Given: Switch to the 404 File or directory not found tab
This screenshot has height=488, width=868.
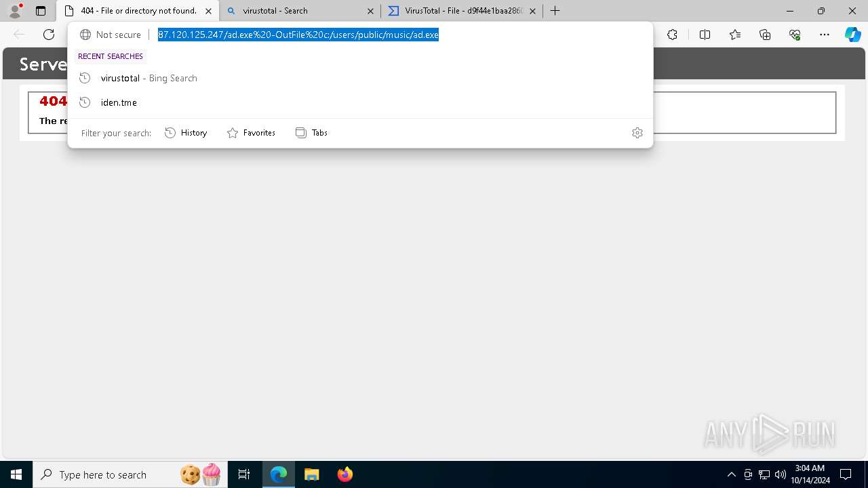Looking at the screenshot, I should 138,11.
